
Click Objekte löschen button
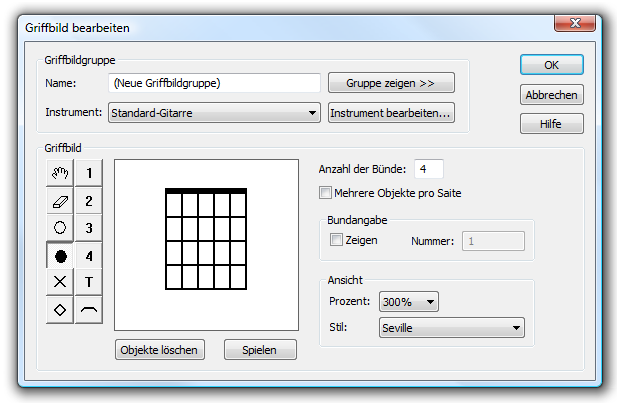160,350
